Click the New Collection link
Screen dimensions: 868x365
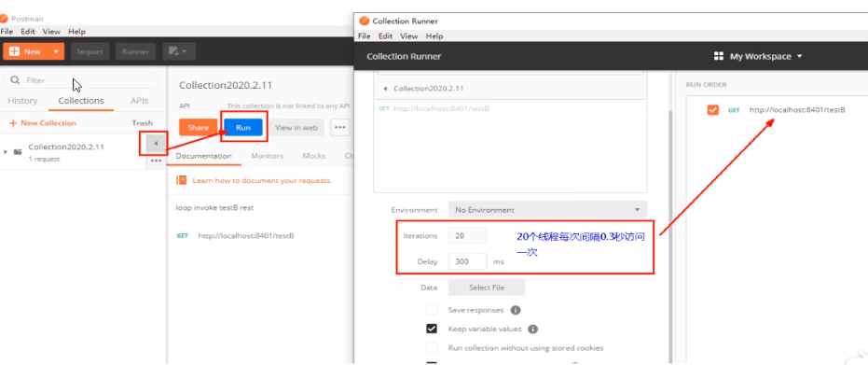[x=43, y=123]
